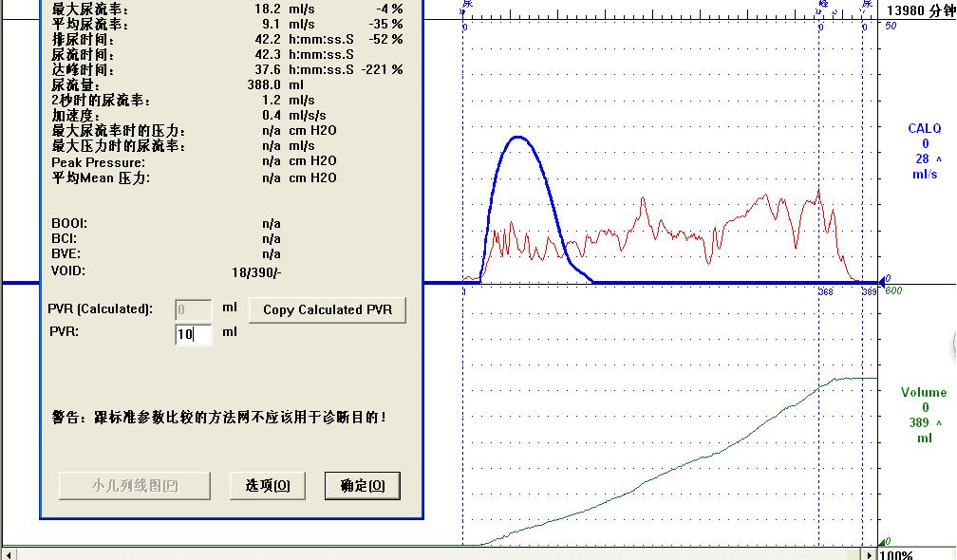Screen dimensions: 957x560
Task: Click the Copy Calculated PVR button
Action: coord(327,309)
